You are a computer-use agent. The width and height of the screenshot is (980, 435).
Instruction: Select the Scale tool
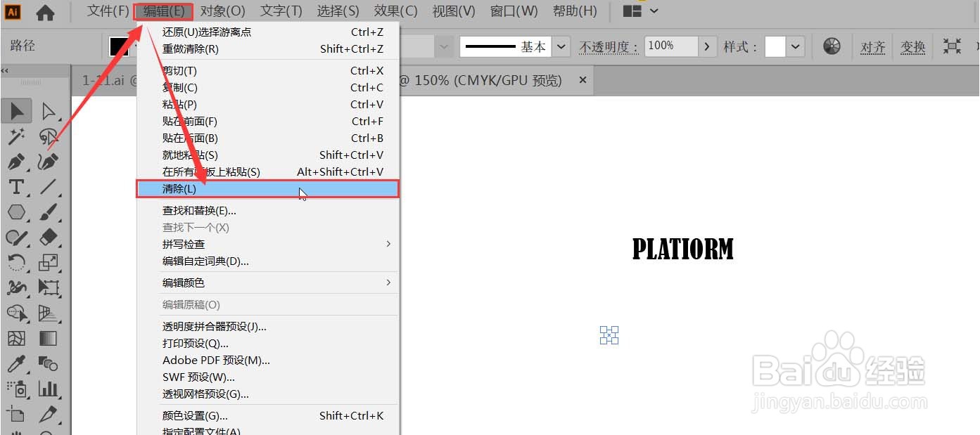click(x=48, y=263)
